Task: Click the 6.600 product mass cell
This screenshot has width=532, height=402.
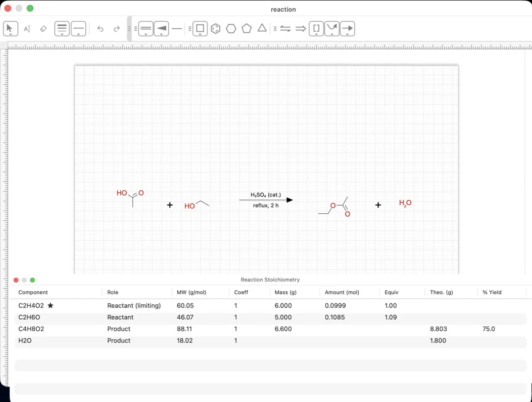Action: click(x=283, y=329)
